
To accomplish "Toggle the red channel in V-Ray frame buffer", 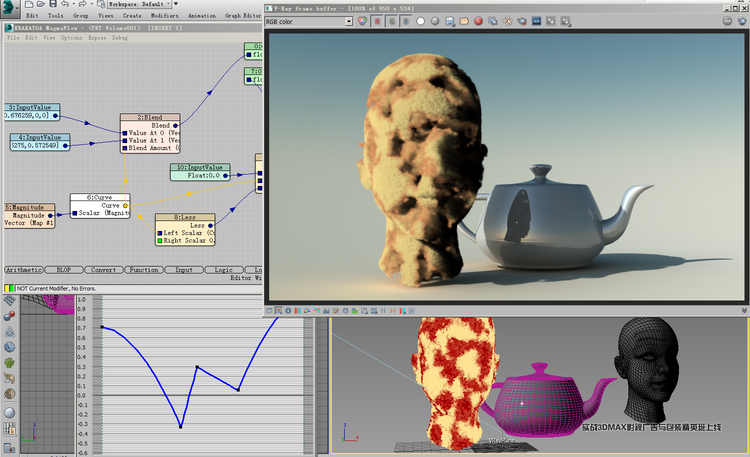I will point(377,21).
